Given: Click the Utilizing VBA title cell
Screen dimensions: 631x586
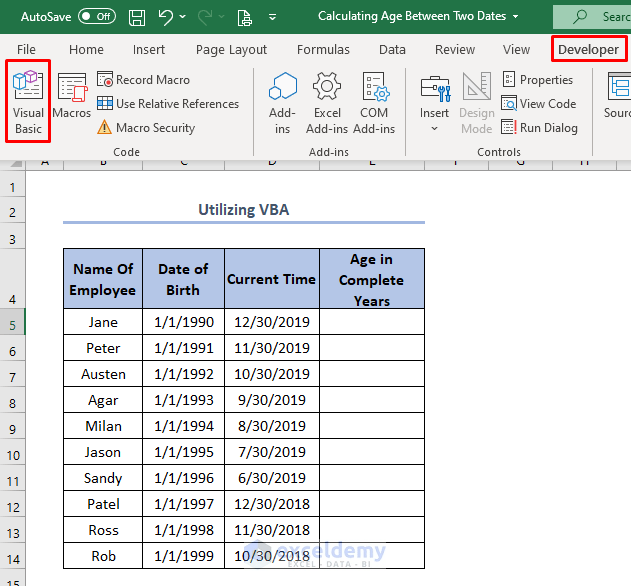Looking at the screenshot, I should pos(244,210).
